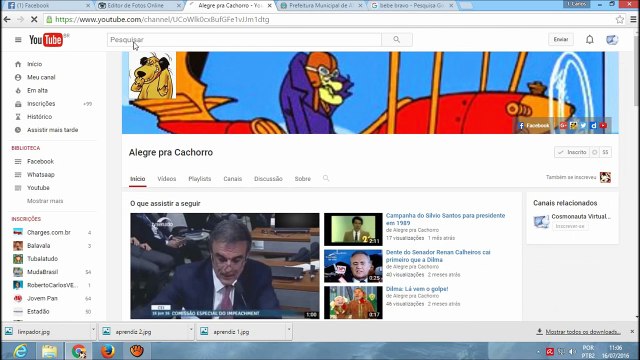Click the channel search magnifier icon
Viewport: 640px width, 360px height.
pyautogui.click(x=326, y=178)
